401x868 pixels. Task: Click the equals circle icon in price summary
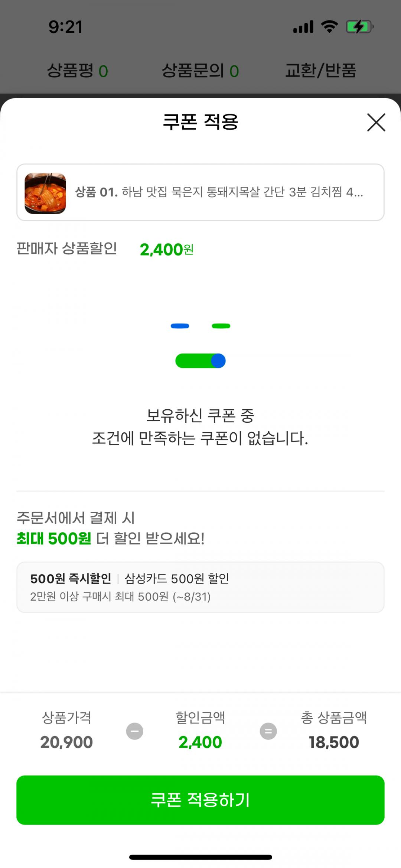268,731
